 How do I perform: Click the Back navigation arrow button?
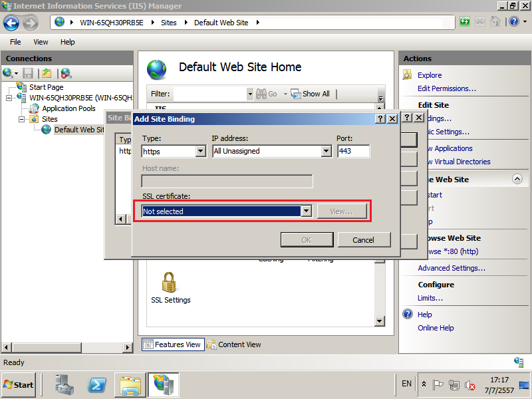[11, 23]
